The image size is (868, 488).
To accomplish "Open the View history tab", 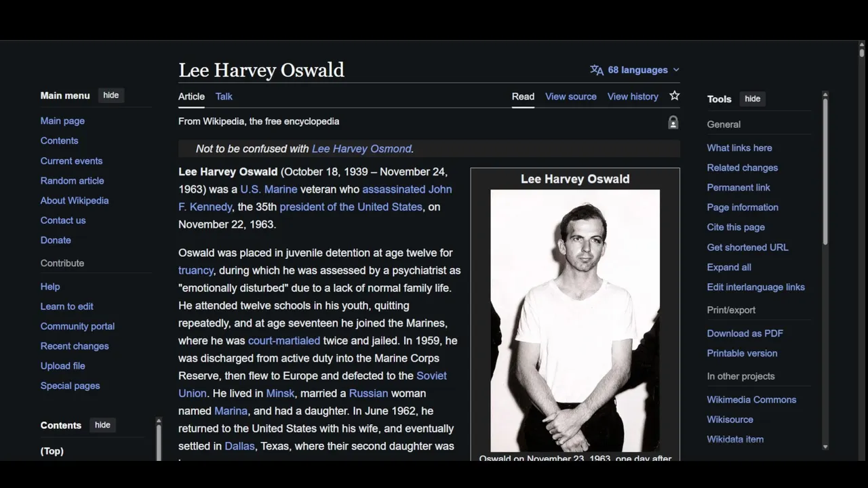I will point(633,96).
